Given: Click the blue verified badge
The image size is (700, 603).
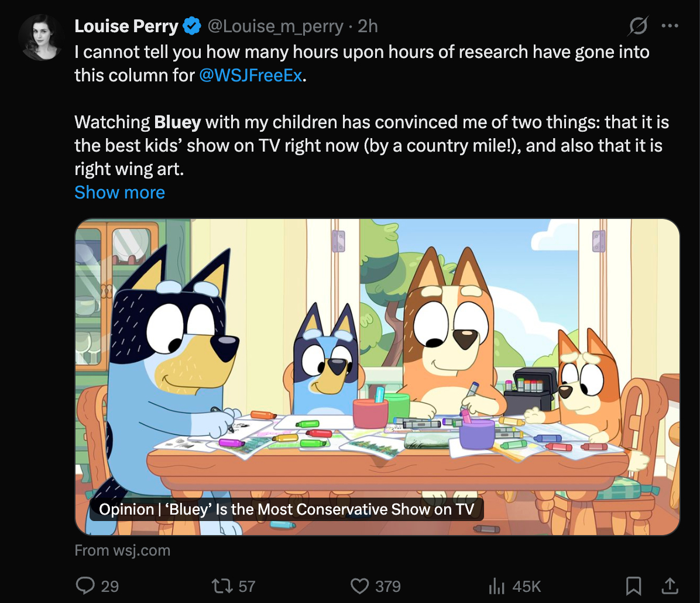Looking at the screenshot, I should point(191,26).
